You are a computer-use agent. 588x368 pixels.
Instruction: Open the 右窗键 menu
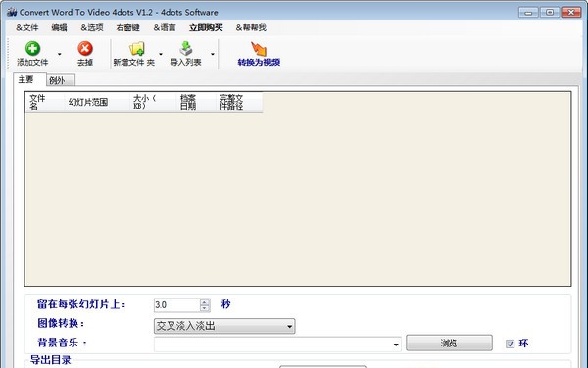click(x=127, y=27)
